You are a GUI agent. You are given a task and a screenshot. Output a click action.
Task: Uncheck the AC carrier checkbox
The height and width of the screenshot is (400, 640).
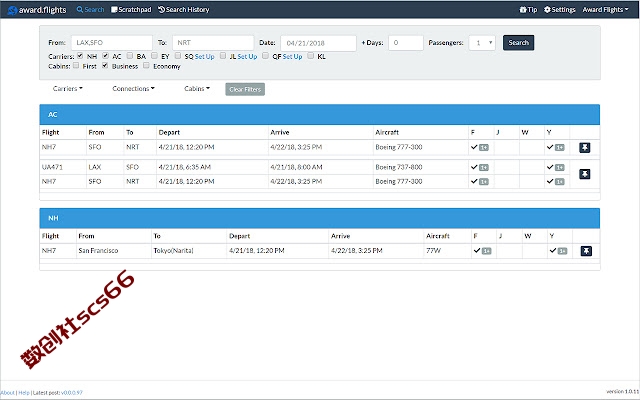pos(105,56)
